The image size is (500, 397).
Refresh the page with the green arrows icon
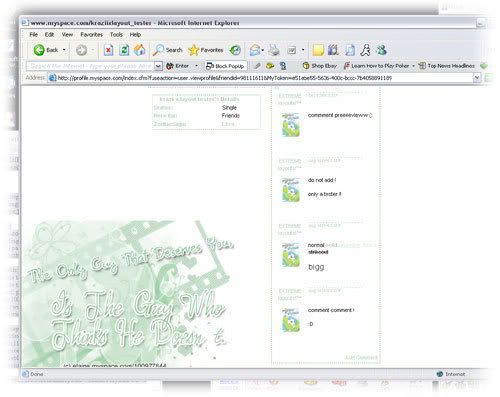(124, 50)
